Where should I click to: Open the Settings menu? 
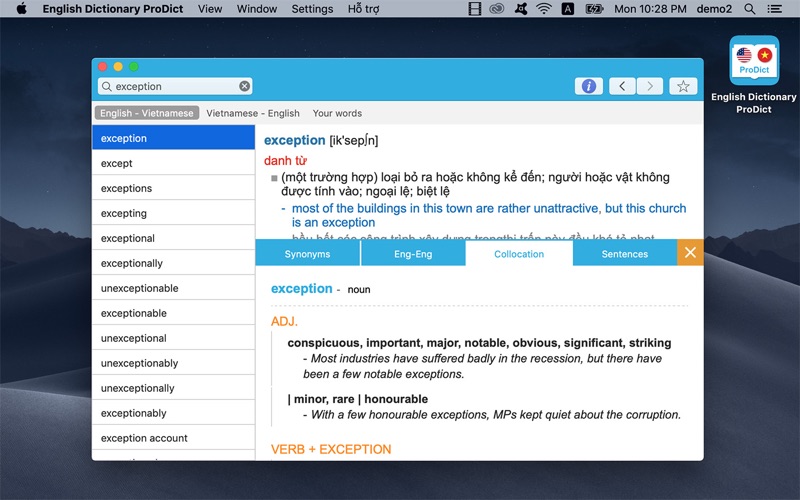coord(312,9)
